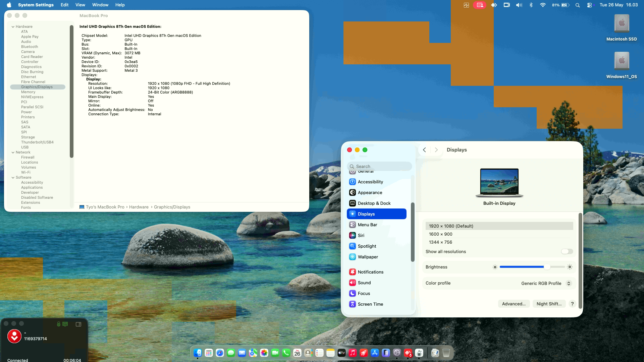The width and height of the screenshot is (644, 362).
Task: Select the Built-in Display thumbnail
Action: (499, 183)
